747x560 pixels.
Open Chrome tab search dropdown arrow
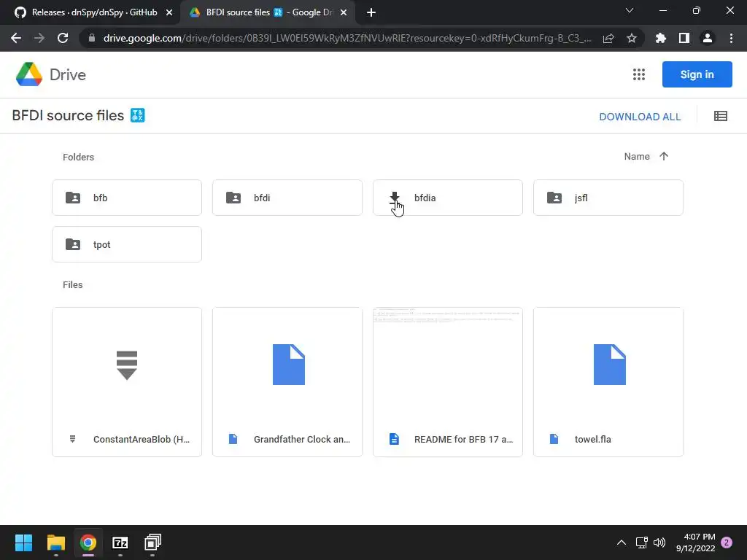point(630,10)
